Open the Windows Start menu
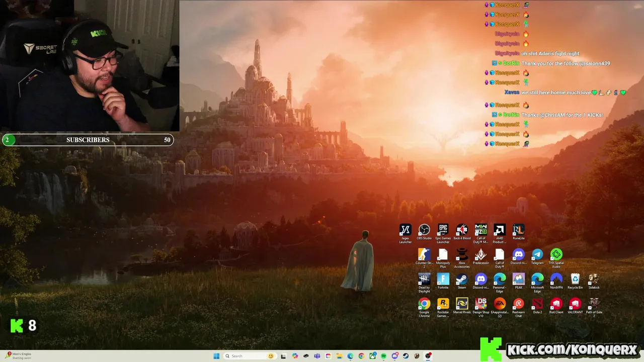The image size is (644, 362). click(216, 356)
